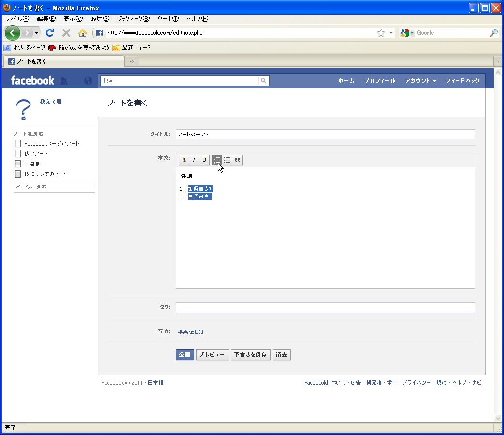The width and height of the screenshot is (504, 435).
Task: Open the ブックマーク menu
Action: click(x=133, y=19)
